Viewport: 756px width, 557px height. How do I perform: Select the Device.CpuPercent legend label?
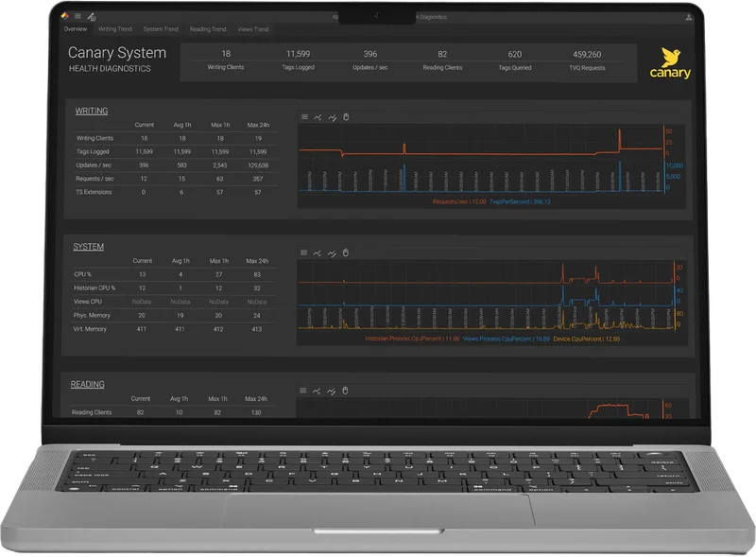[587, 339]
